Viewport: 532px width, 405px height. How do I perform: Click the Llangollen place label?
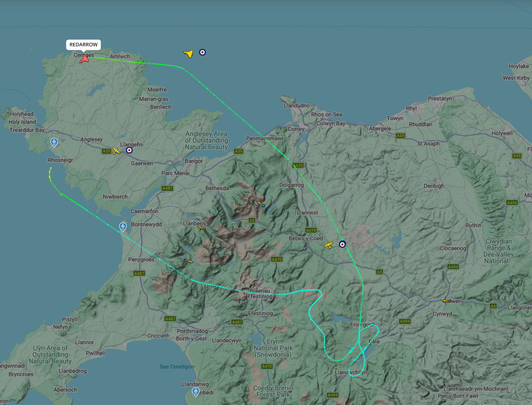tap(520, 308)
